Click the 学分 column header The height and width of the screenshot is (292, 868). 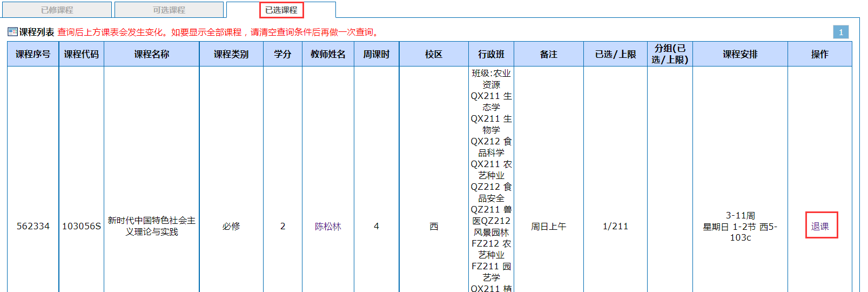coord(282,54)
